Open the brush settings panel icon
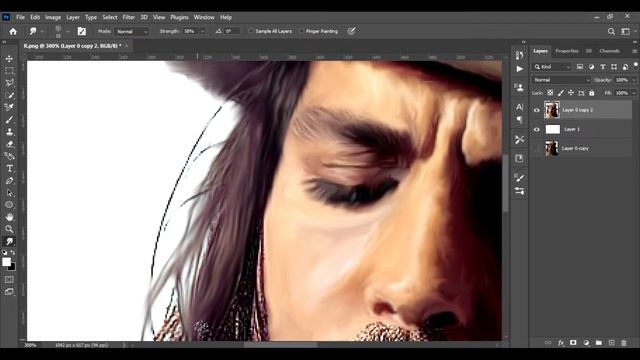640x360 pixels. click(x=82, y=31)
